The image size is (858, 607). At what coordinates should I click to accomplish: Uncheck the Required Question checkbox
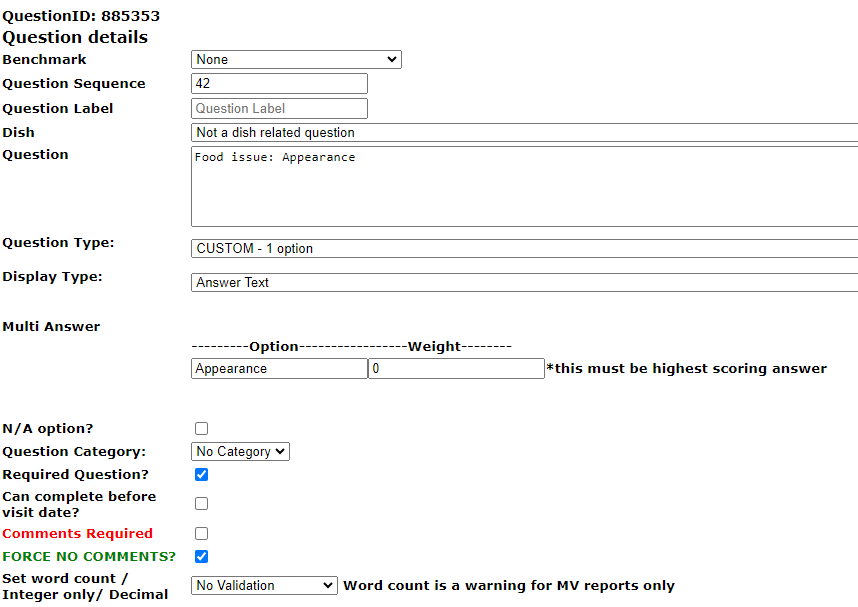point(202,475)
